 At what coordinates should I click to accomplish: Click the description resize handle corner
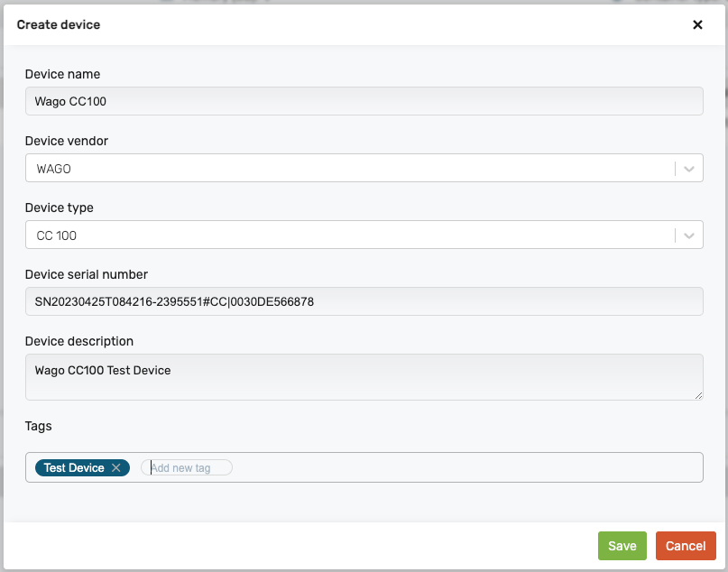[698, 395]
